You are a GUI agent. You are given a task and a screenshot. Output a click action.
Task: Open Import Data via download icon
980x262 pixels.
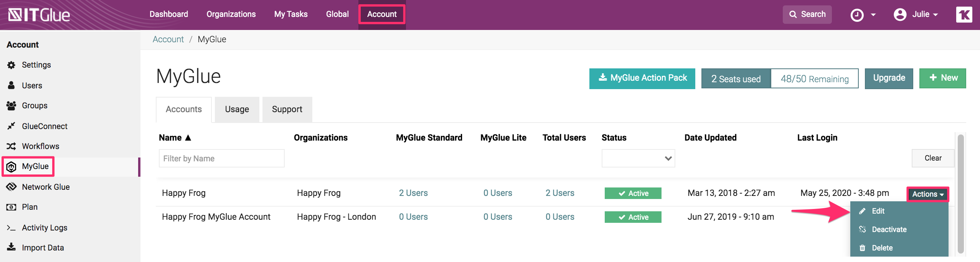click(x=12, y=247)
